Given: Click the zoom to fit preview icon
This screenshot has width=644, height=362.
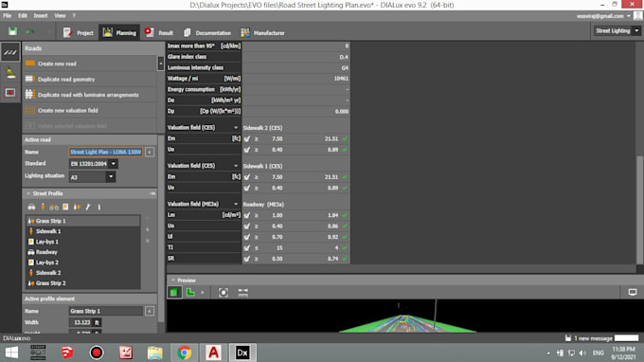Looking at the screenshot, I should [223, 292].
